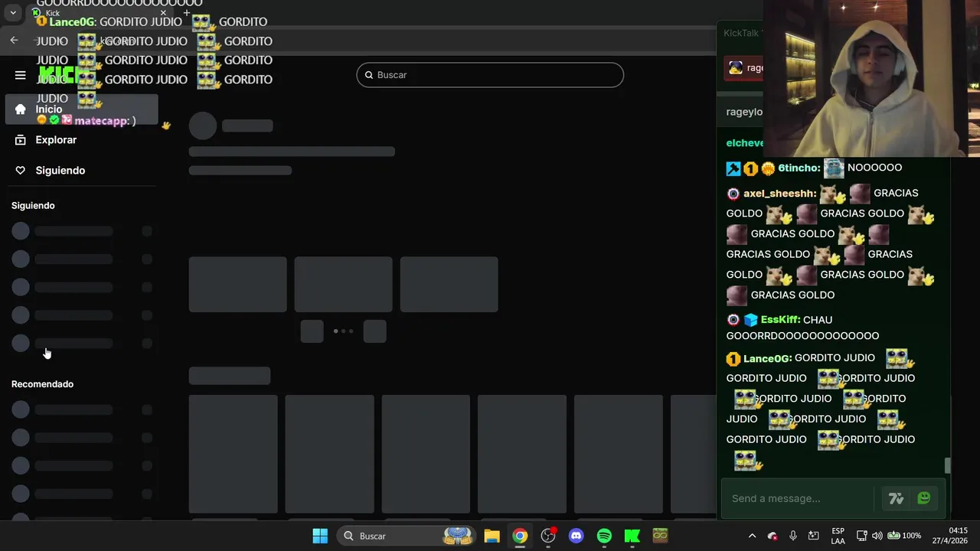Click 6tincho's moderator hammer badge
980x551 pixels.
pyautogui.click(x=733, y=168)
